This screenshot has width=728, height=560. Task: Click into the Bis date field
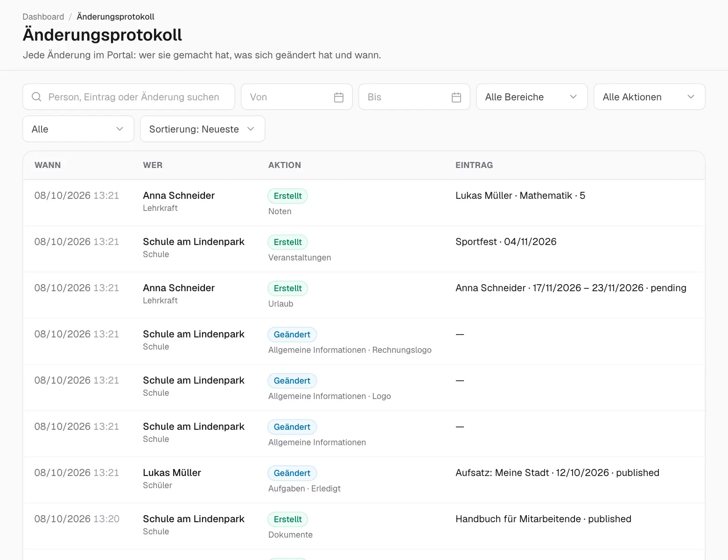(414, 97)
